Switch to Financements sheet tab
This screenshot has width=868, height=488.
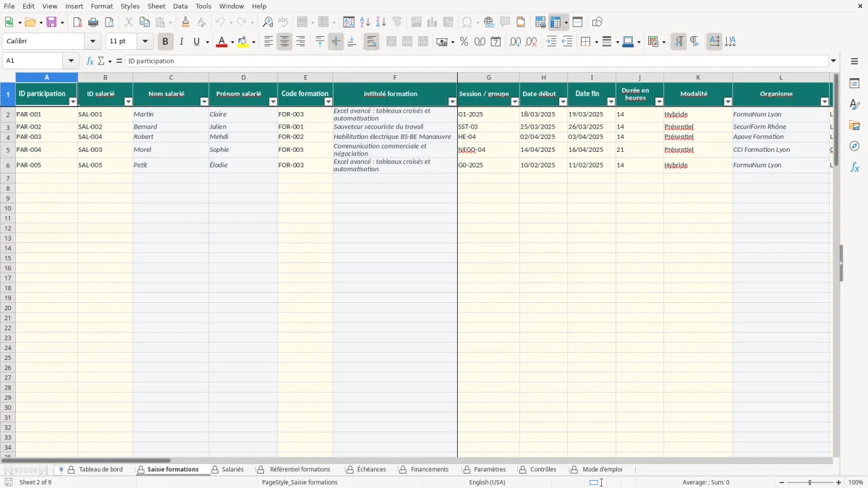pos(430,470)
